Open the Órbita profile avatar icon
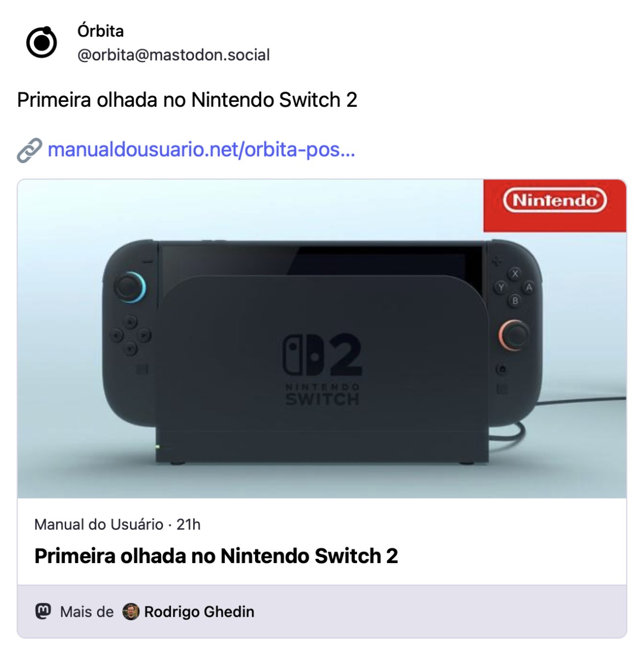This screenshot has height=658, width=644. point(42,42)
